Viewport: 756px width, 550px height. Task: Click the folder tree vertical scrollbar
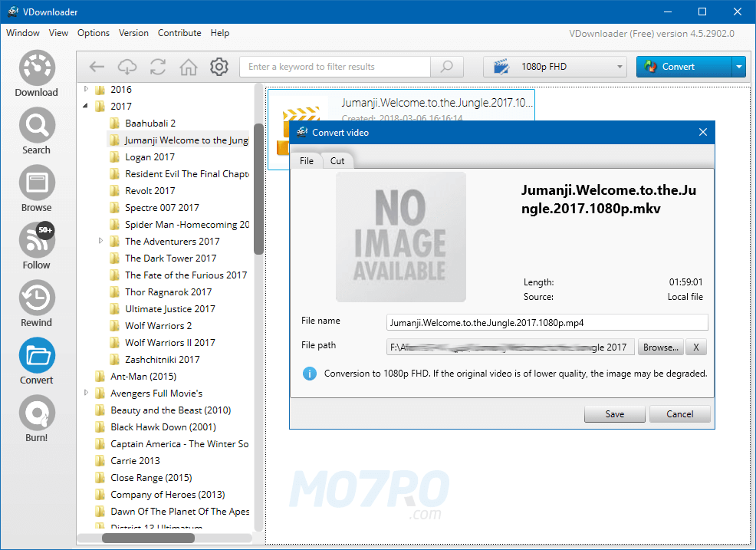[259, 189]
